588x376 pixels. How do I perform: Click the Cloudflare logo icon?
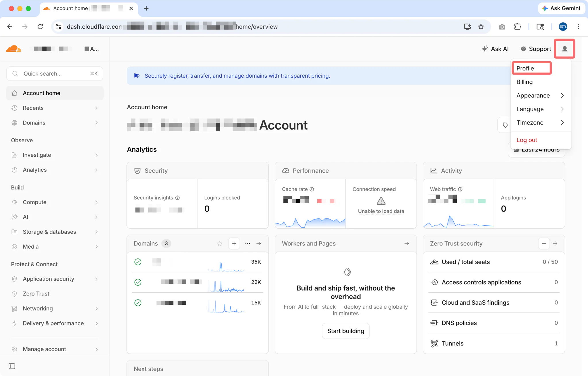pos(13,49)
